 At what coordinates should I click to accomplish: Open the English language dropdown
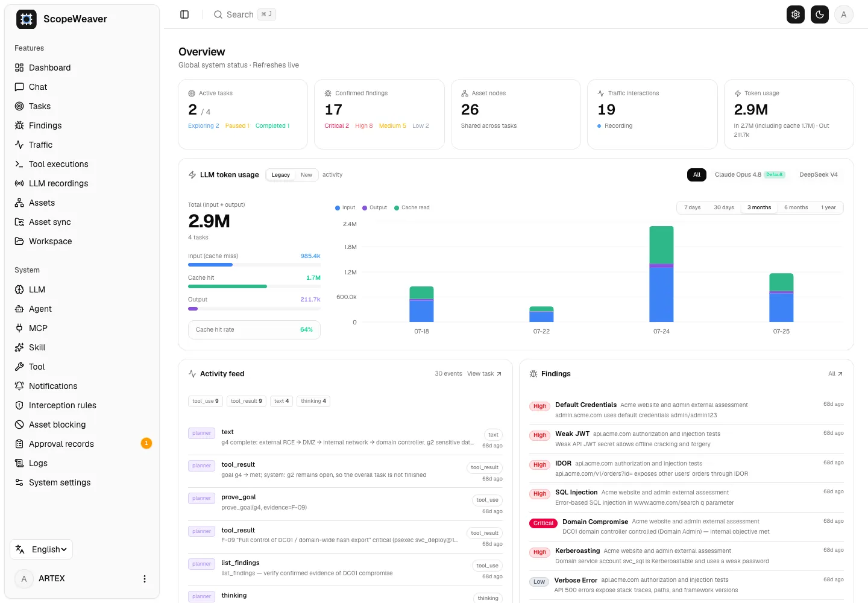(x=41, y=549)
